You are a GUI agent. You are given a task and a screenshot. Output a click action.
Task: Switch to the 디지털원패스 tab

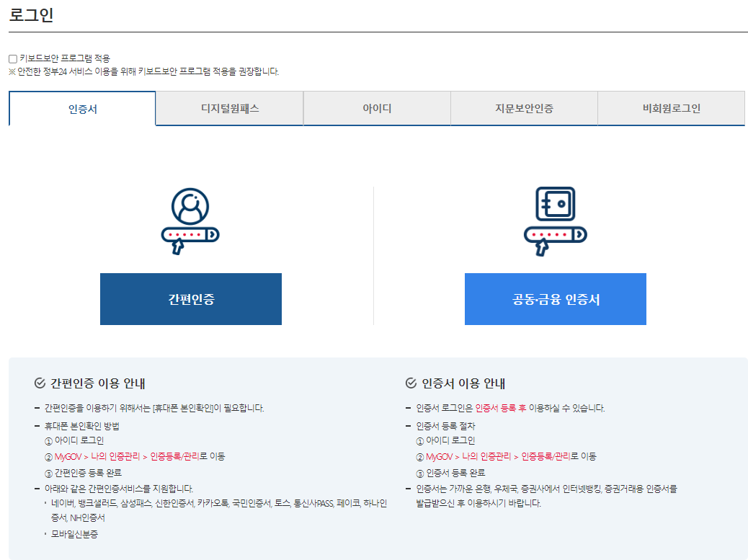[x=228, y=108]
